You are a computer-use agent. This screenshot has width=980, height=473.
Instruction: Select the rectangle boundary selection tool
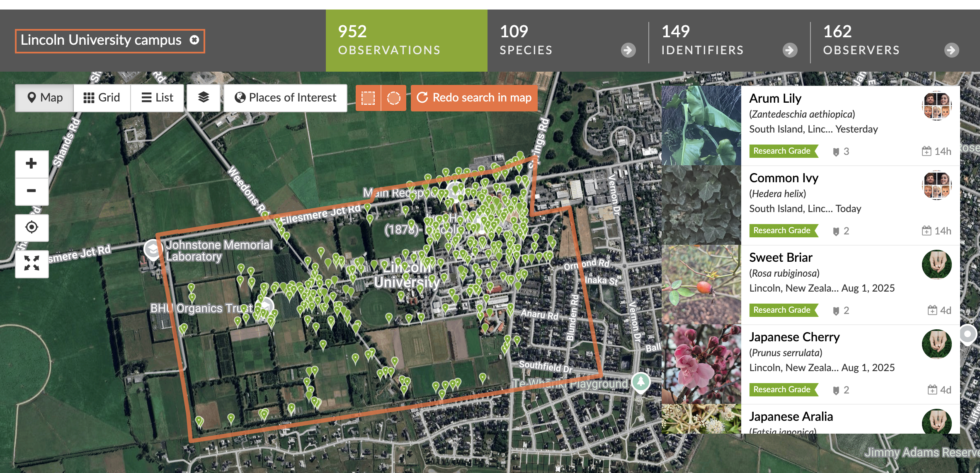tap(368, 98)
